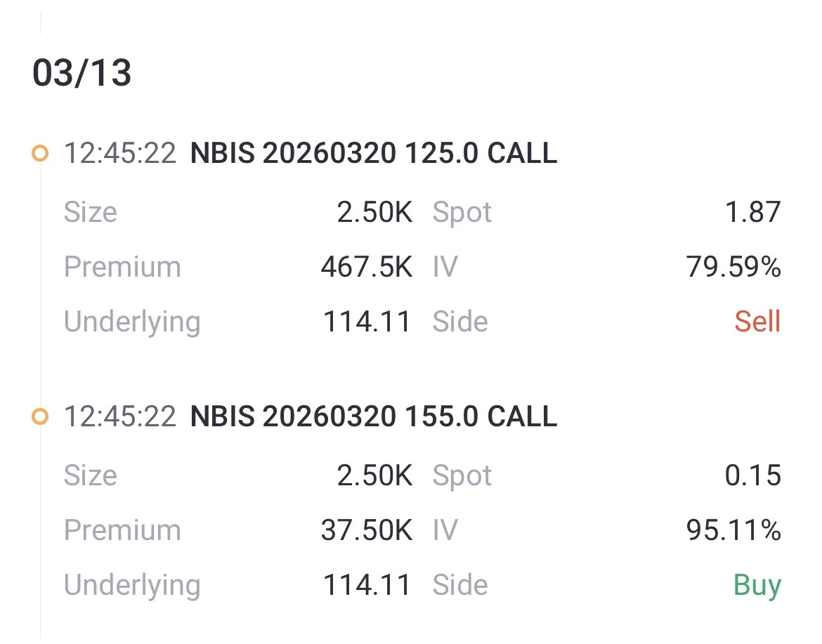Click the orange marker beside 125.0 CALL trade

(x=40, y=153)
